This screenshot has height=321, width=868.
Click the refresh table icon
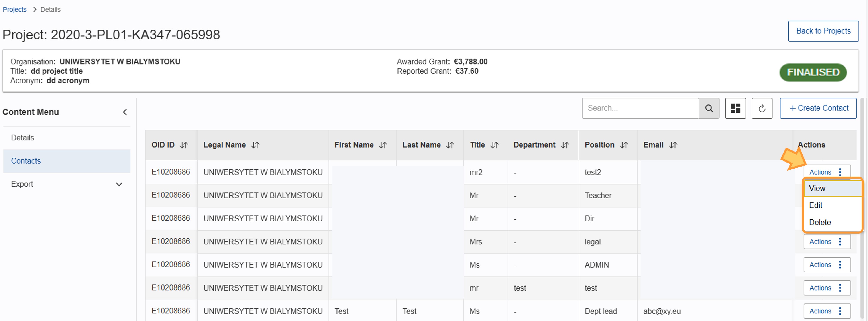click(x=762, y=108)
